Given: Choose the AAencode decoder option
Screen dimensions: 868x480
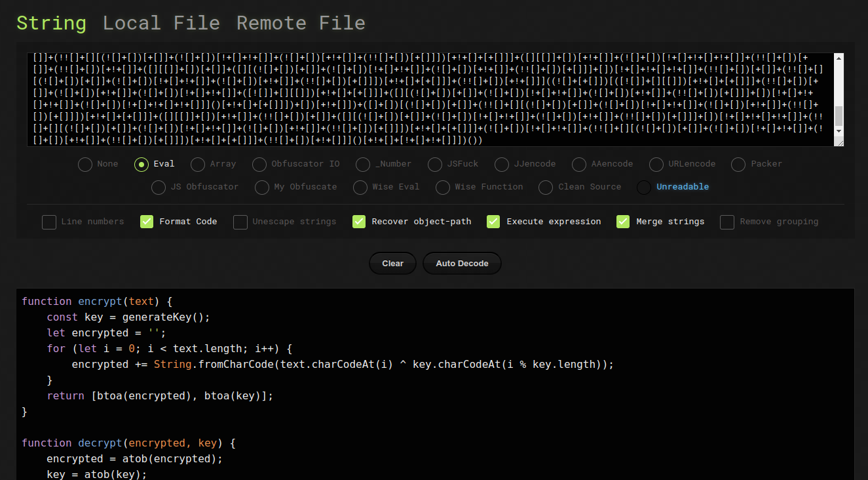Looking at the screenshot, I should 579,164.
